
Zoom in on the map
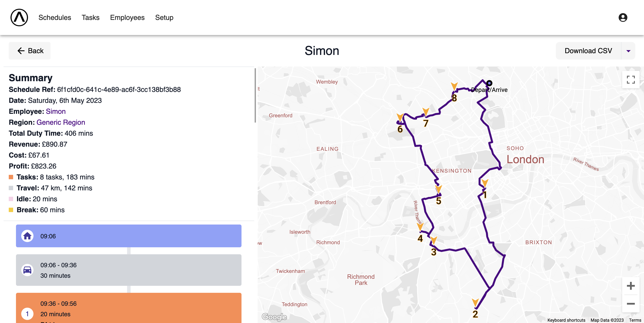[x=630, y=286]
